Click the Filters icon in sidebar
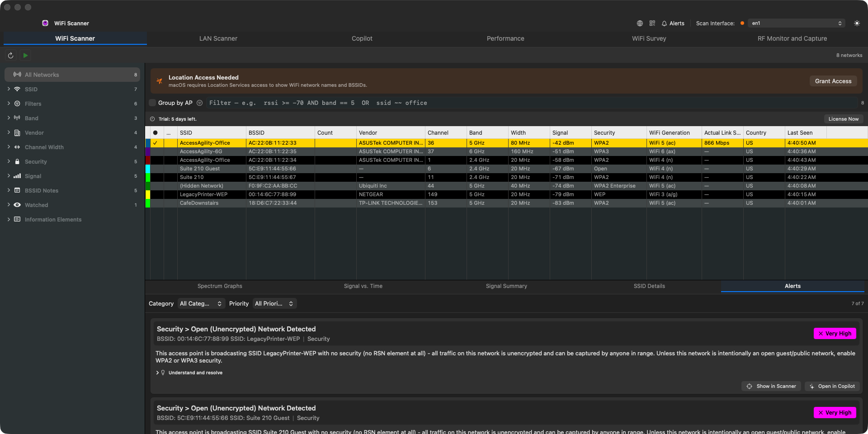Screen dimensions: 868x434 point(17,104)
